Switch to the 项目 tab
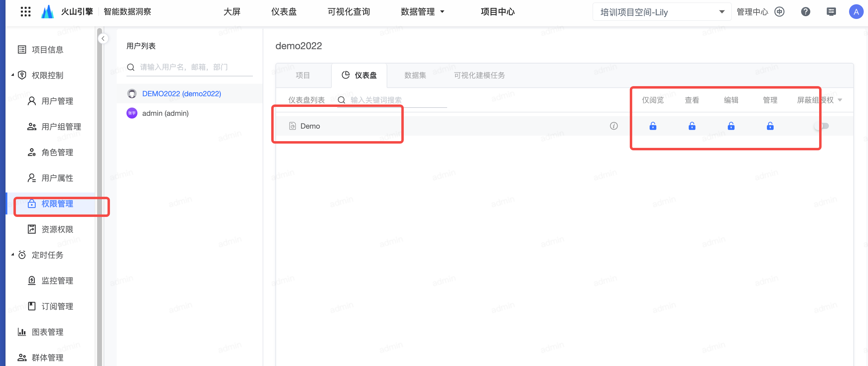This screenshot has height=366, width=868. click(x=303, y=75)
